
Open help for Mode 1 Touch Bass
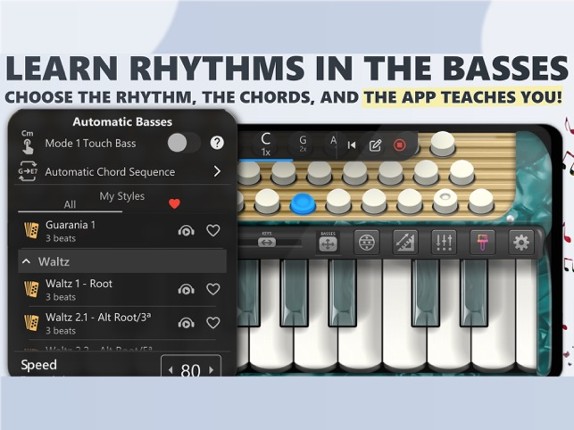[x=217, y=143]
